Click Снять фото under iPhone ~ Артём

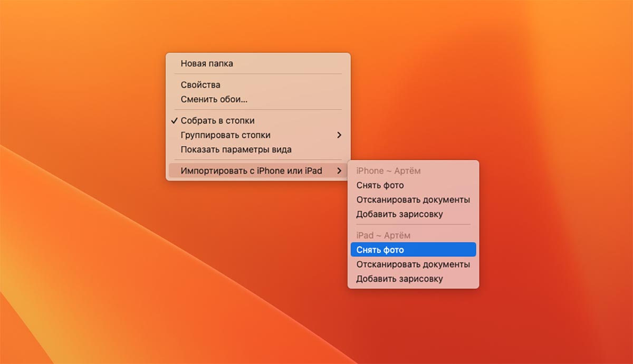point(413,185)
